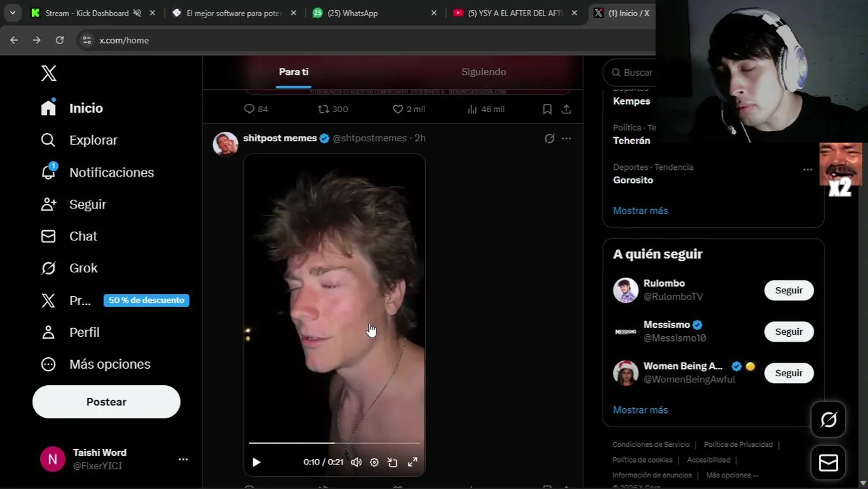View site information icon in address bar
This screenshot has height=489, width=868.
[x=86, y=40]
